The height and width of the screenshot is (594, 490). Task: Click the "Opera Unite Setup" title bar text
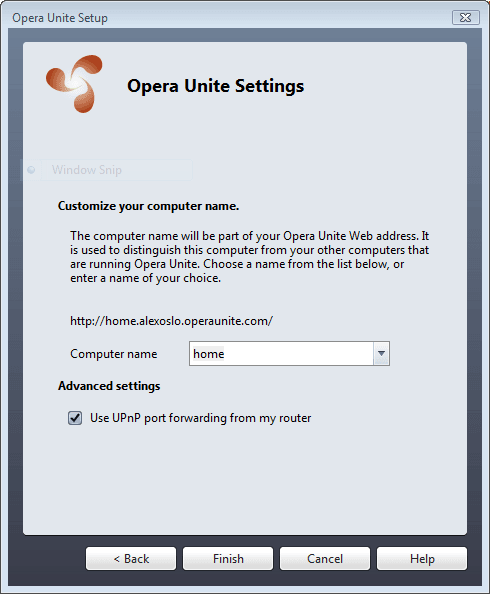pyautogui.click(x=60, y=18)
